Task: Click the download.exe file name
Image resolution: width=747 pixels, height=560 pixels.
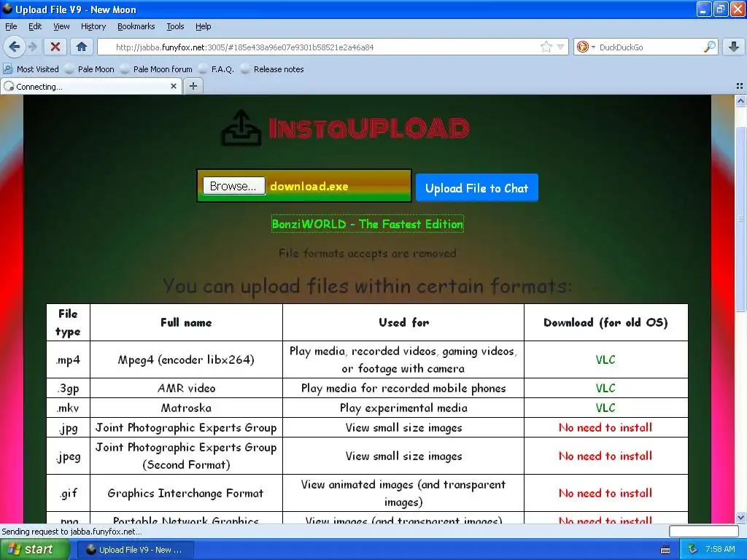Action: point(309,186)
